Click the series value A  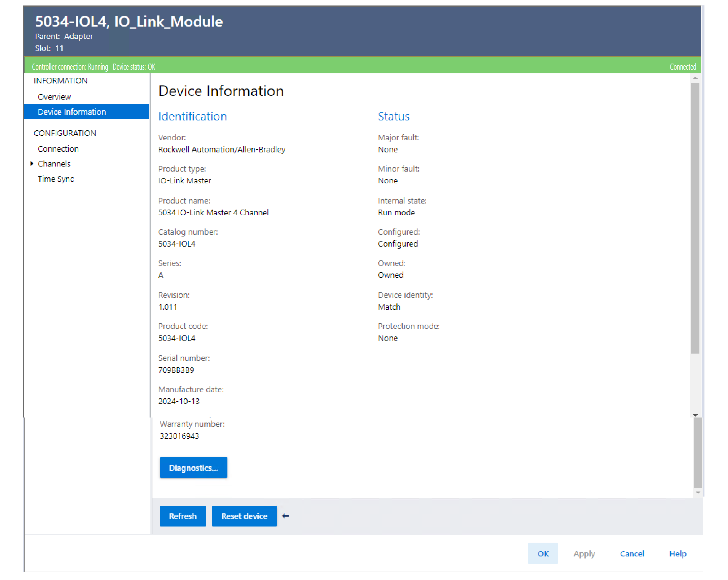coord(161,275)
